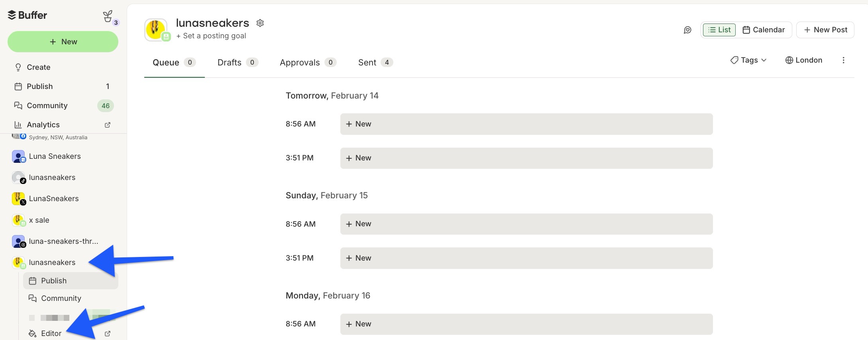
Task: Add new post at February 14 3:51 PM
Action: (x=526, y=158)
